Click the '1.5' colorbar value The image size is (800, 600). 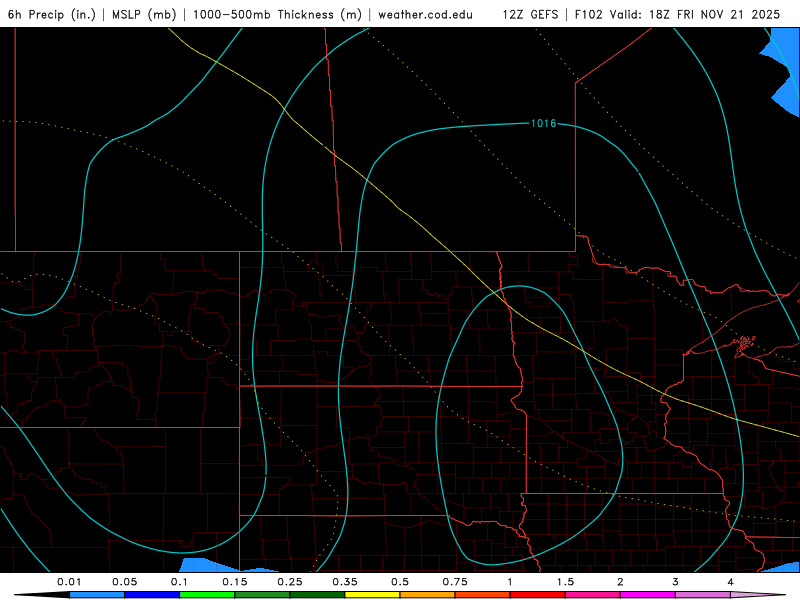565,582
